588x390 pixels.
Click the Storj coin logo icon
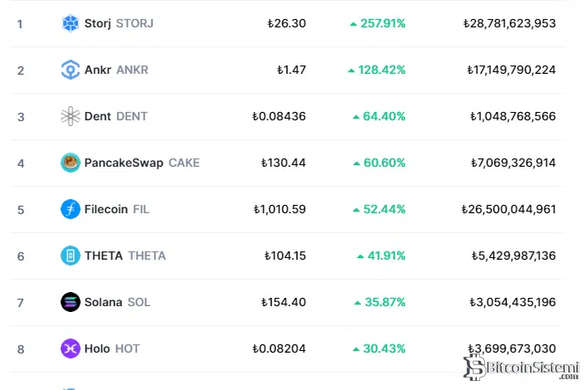[x=71, y=23]
